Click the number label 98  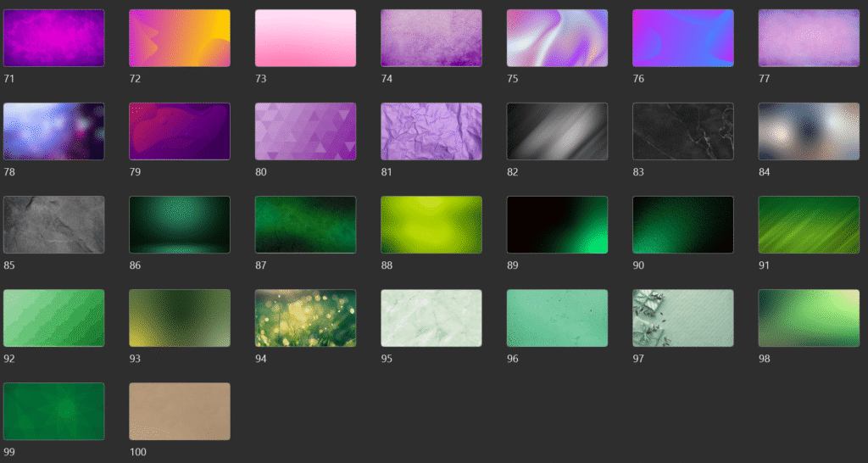click(765, 359)
